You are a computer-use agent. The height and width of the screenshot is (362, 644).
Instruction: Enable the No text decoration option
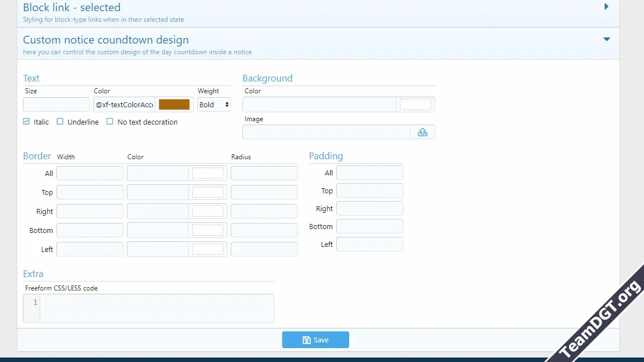110,121
